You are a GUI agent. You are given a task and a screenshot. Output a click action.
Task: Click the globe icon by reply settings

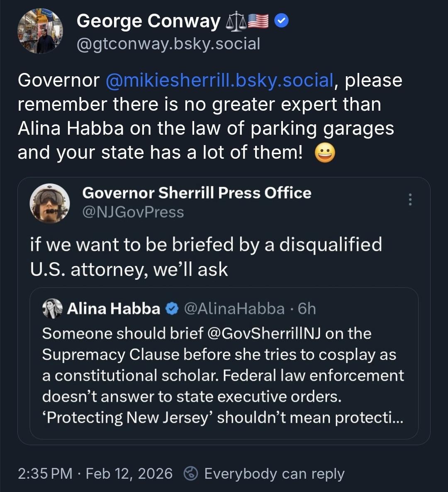click(x=191, y=473)
